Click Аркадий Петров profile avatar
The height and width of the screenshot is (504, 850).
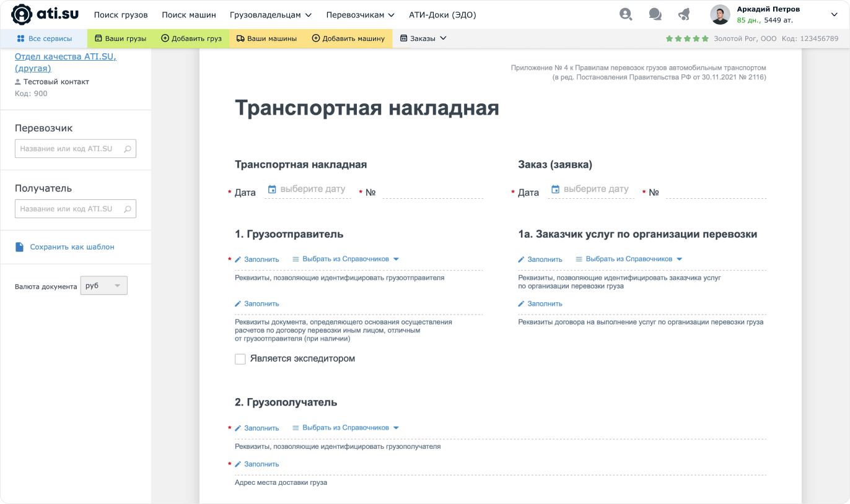[x=720, y=14]
